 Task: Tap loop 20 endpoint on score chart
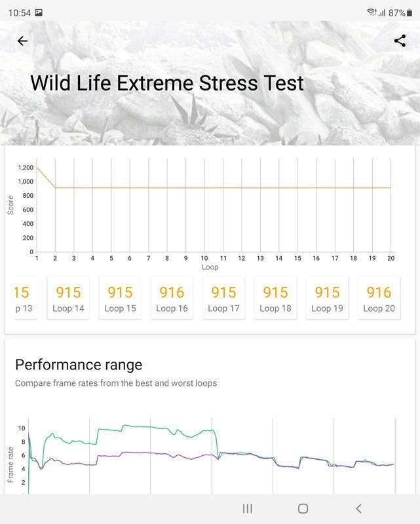(391, 188)
